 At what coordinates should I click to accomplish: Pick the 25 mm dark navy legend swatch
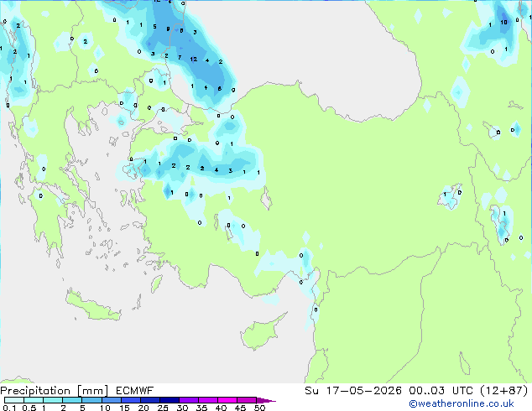point(169,400)
